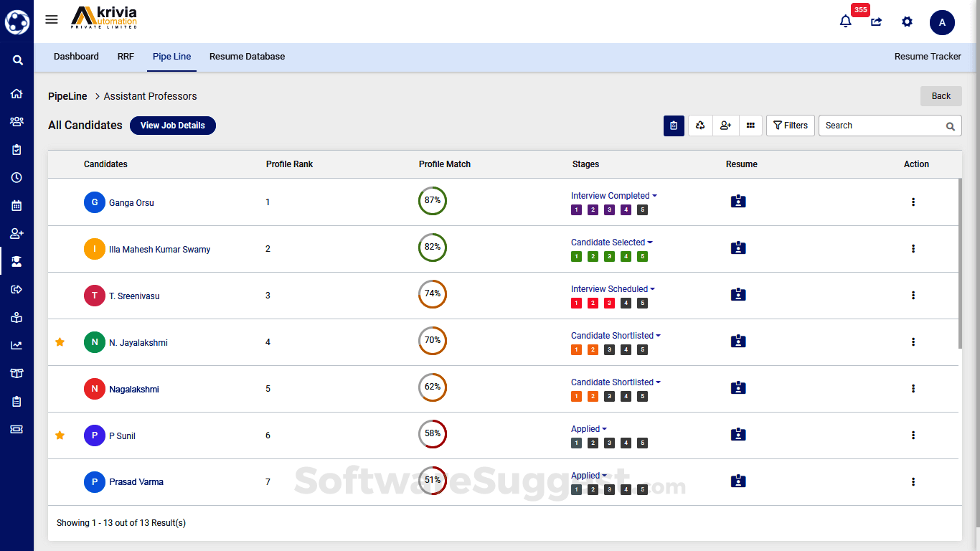Click stage 3 square for T. Sreenivasu

609,303
